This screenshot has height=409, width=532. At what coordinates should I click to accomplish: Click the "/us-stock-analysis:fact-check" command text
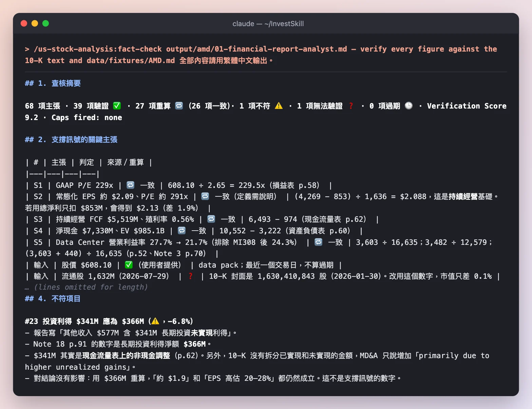[98, 49]
